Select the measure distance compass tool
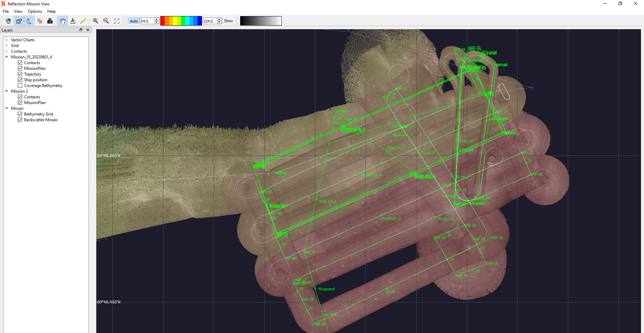The height and width of the screenshot is (333, 644). pyautogui.click(x=73, y=21)
